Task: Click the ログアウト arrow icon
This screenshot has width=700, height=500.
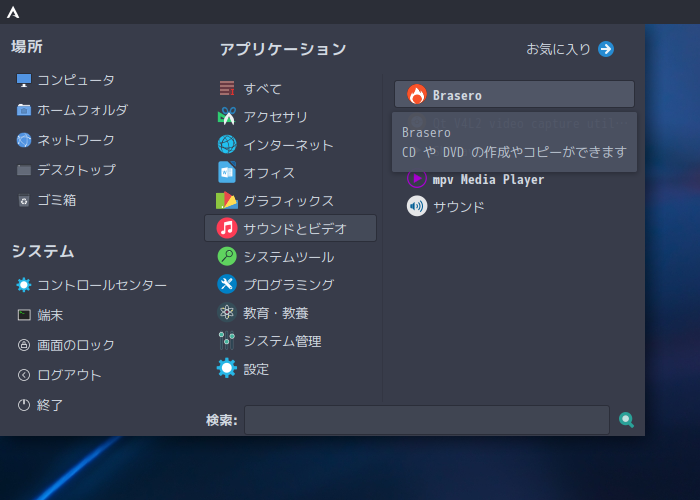Action: click(24, 375)
